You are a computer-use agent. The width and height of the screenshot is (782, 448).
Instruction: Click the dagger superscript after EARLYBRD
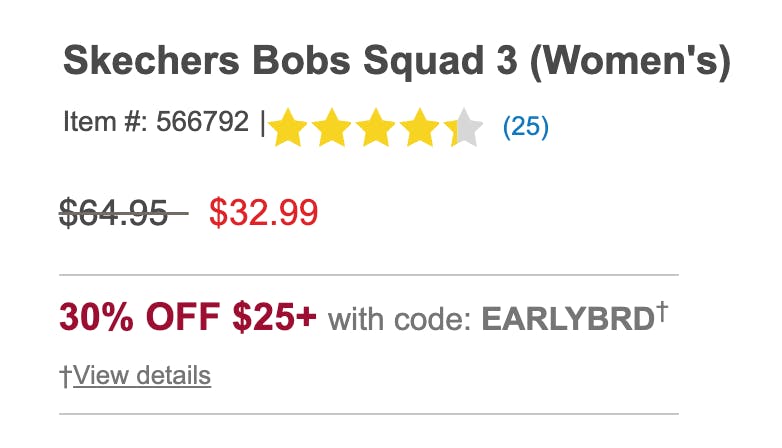pyautogui.click(x=662, y=311)
